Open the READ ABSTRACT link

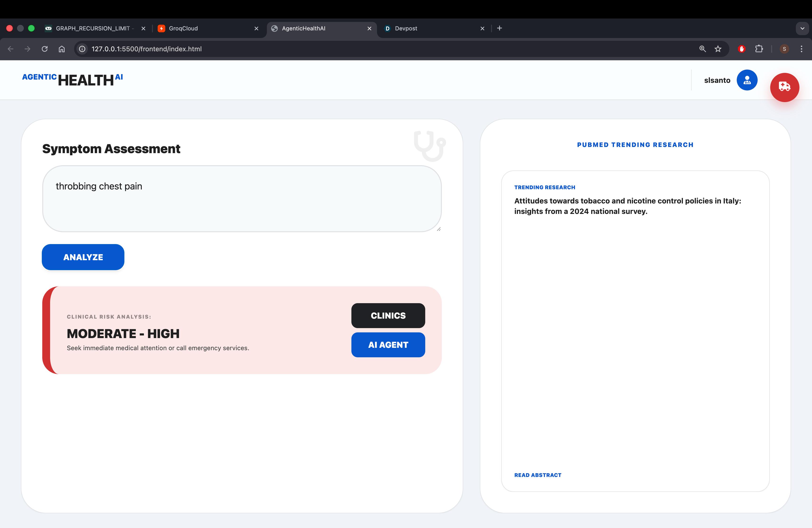pos(537,475)
